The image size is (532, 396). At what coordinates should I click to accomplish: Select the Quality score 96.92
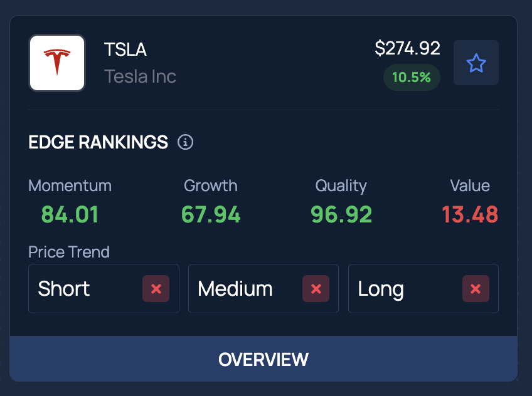pos(341,214)
